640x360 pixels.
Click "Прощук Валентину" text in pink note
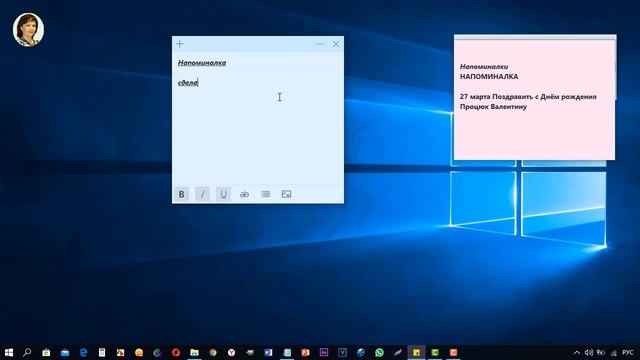493,107
